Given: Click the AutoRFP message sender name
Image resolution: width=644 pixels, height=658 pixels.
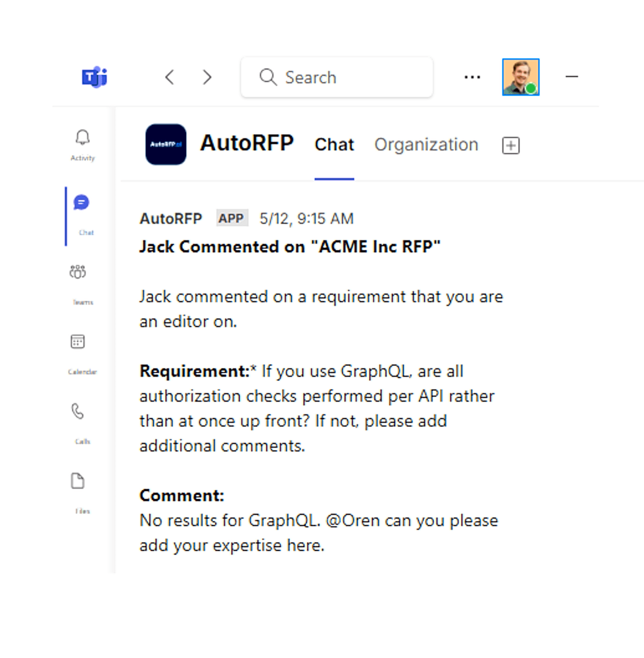Looking at the screenshot, I should tap(171, 218).
